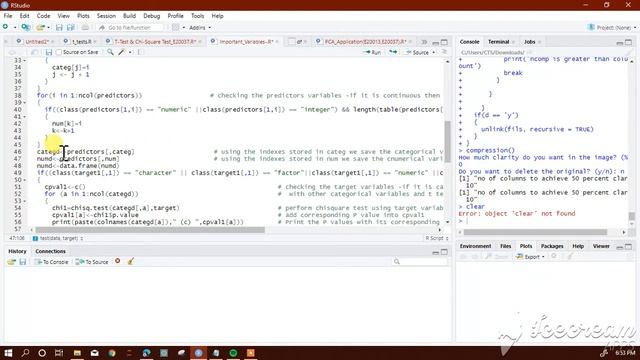640x360 pixels.
Task: Load history from file icon
Action: (x=11, y=262)
